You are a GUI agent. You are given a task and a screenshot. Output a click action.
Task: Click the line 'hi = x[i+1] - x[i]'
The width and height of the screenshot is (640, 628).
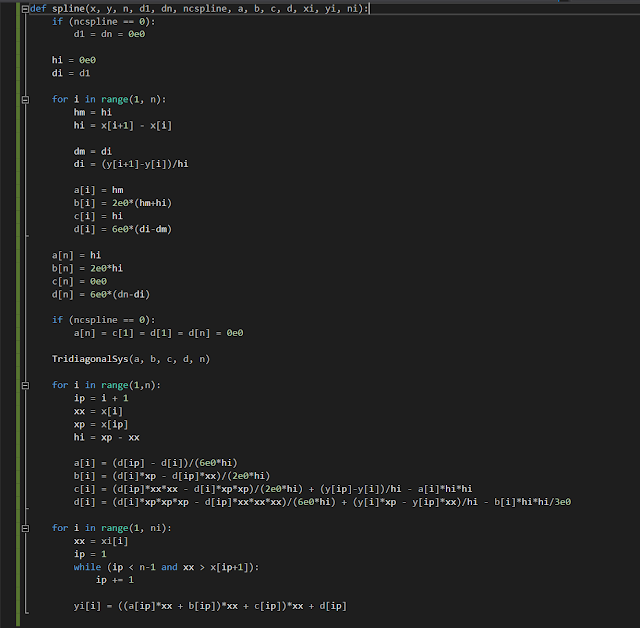pyautogui.click(x=123, y=125)
